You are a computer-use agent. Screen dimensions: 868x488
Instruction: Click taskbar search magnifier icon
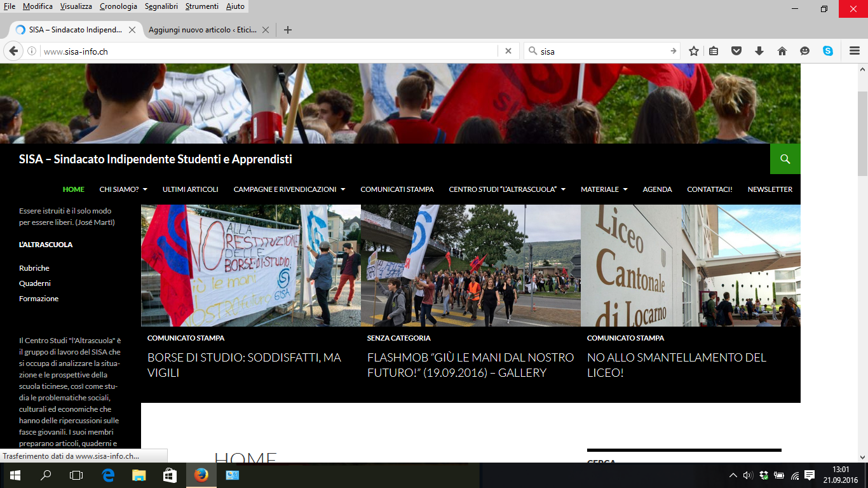[46, 475]
